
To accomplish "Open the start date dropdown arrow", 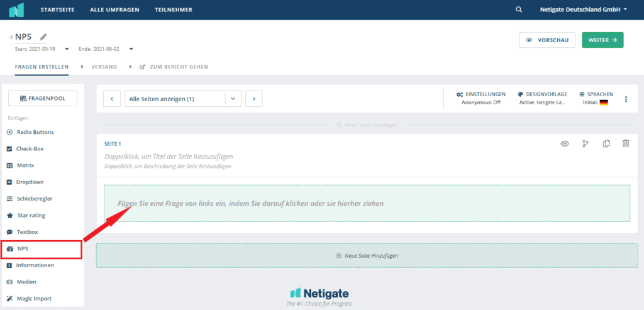I will click(x=67, y=49).
